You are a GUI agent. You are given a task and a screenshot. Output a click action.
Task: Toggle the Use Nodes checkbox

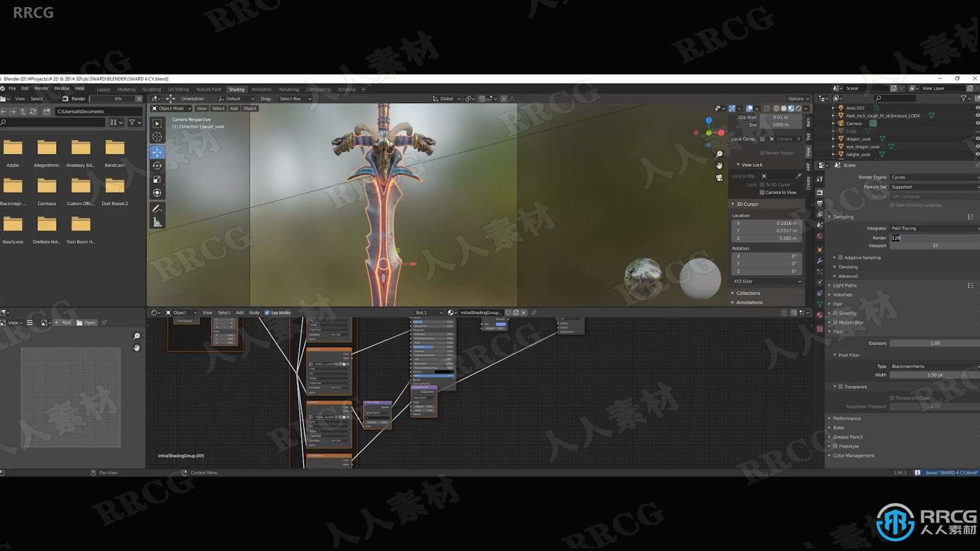coord(267,313)
